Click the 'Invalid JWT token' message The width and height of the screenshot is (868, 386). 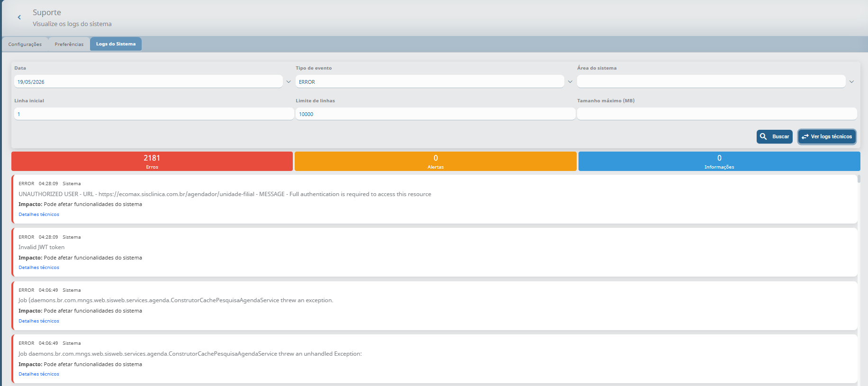click(41, 247)
